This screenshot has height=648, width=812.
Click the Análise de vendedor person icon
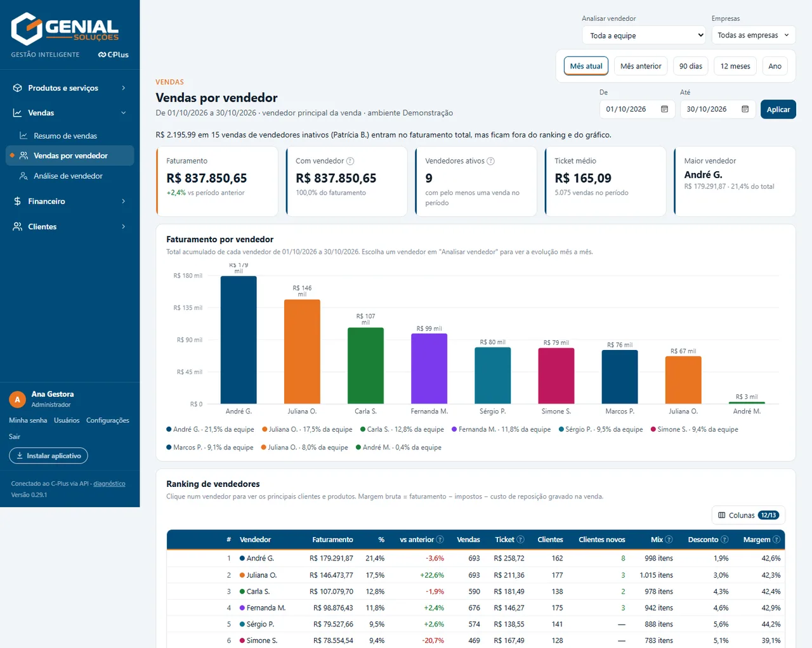23,176
